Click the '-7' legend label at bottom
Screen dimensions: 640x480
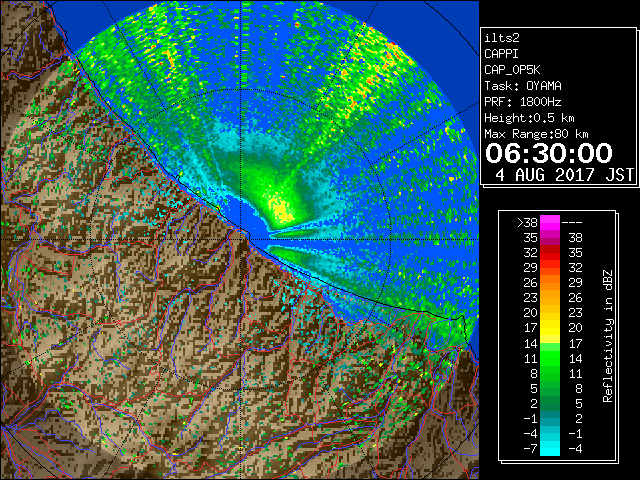click(x=530, y=449)
